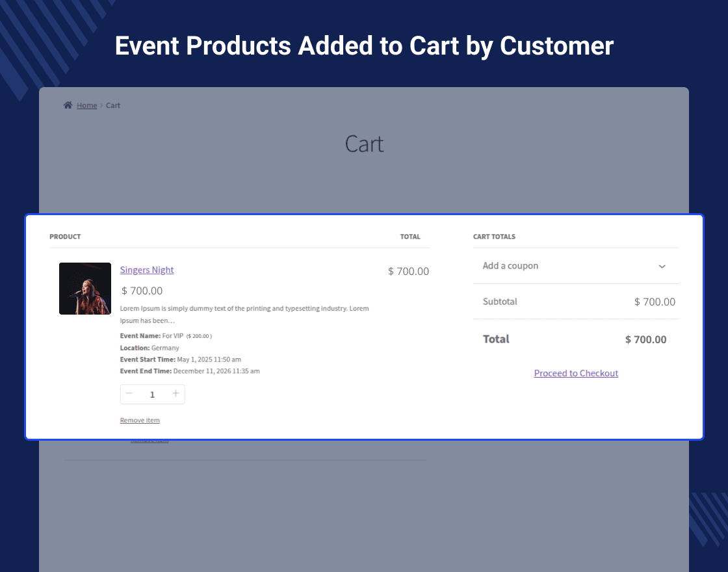Select the Cart breadcrumb item

(112, 105)
